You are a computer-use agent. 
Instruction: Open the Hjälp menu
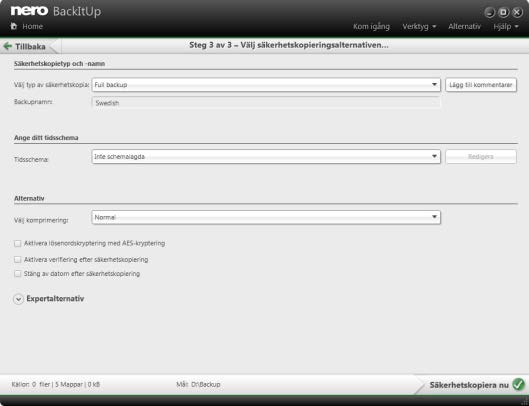click(x=506, y=26)
